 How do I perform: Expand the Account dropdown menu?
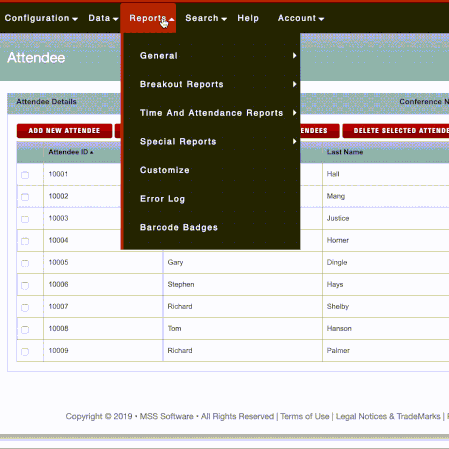point(301,18)
